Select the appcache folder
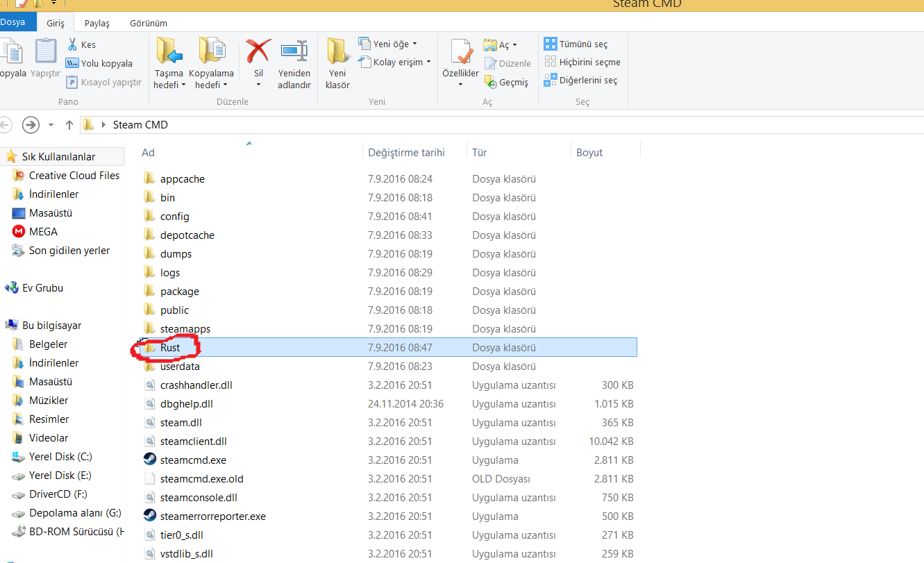Image resolution: width=924 pixels, height=563 pixels. [x=182, y=178]
